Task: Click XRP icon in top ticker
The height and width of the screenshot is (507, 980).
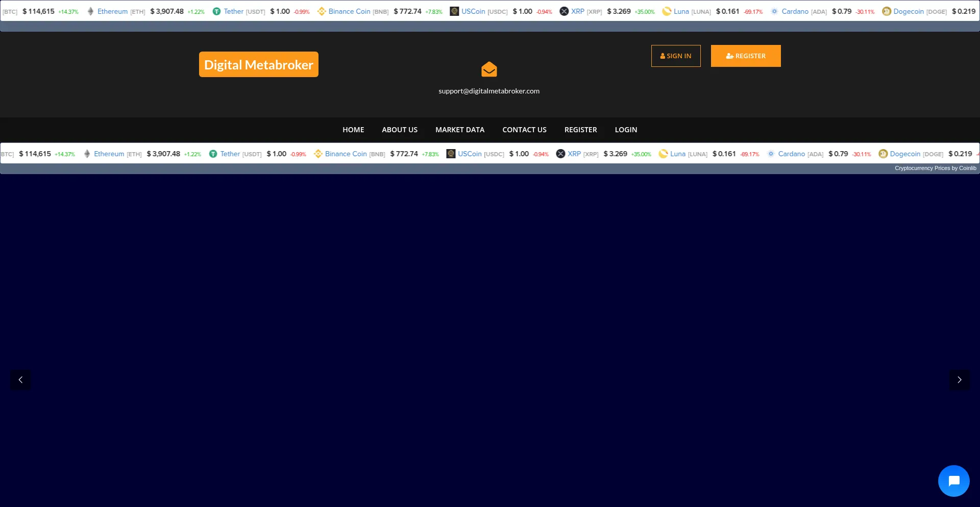Action: [564, 11]
